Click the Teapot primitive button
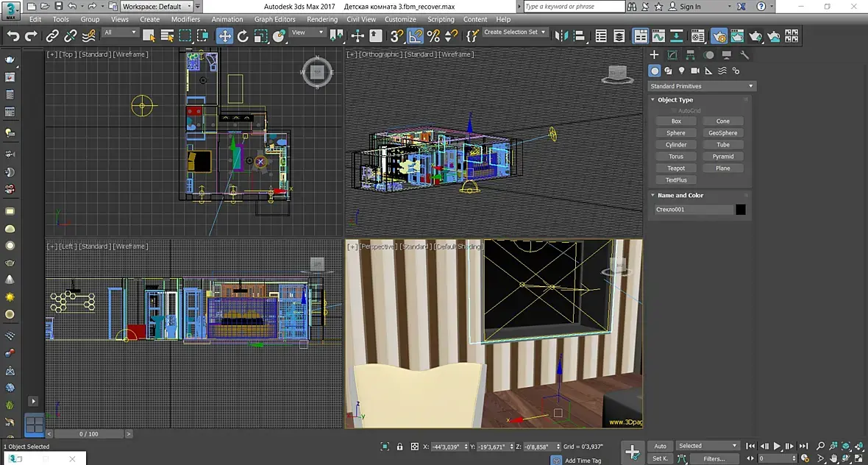868x465 pixels. point(676,168)
